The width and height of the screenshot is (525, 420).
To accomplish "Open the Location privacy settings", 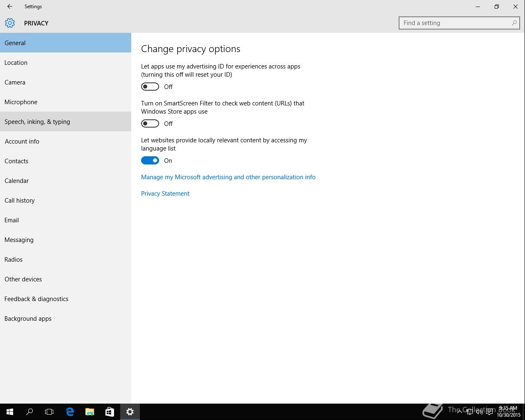I will [x=66, y=62].
